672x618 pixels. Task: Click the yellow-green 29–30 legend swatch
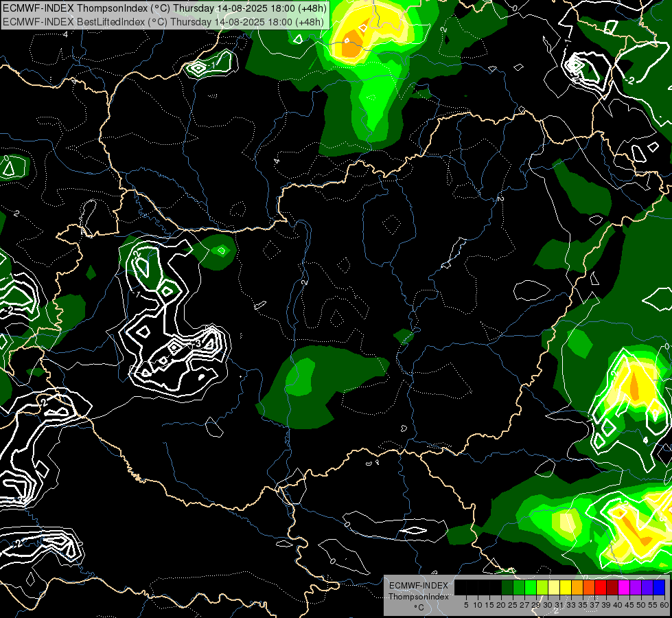542,587
